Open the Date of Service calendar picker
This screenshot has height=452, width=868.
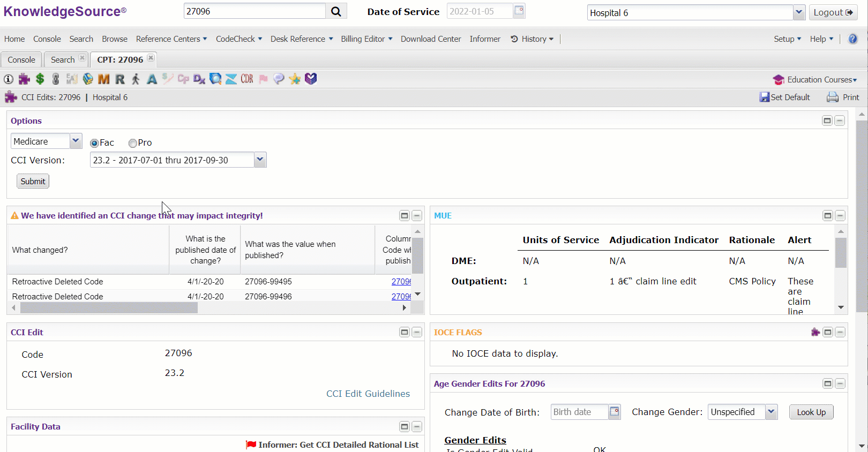(519, 11)
